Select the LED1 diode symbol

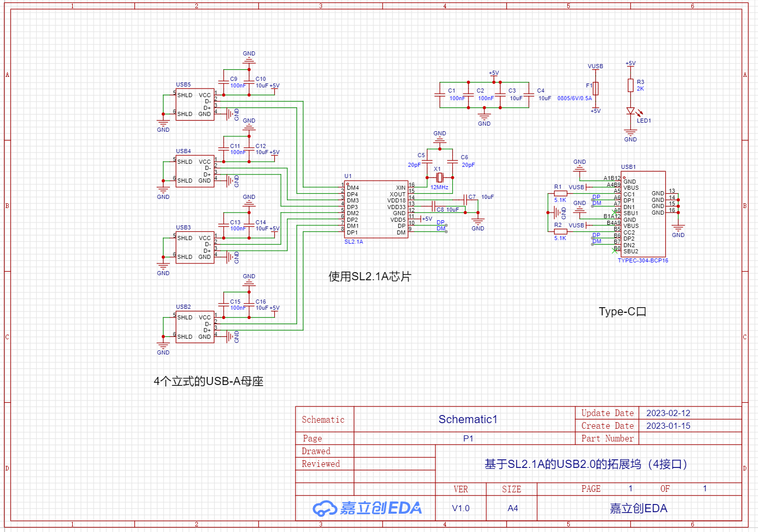(631, 111)
